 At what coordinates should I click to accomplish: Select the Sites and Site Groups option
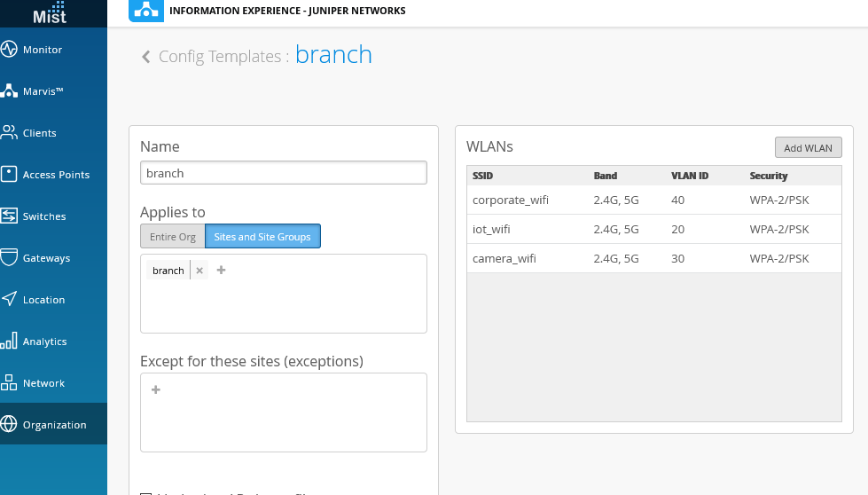pyautogui.click(x=262, y=237)
